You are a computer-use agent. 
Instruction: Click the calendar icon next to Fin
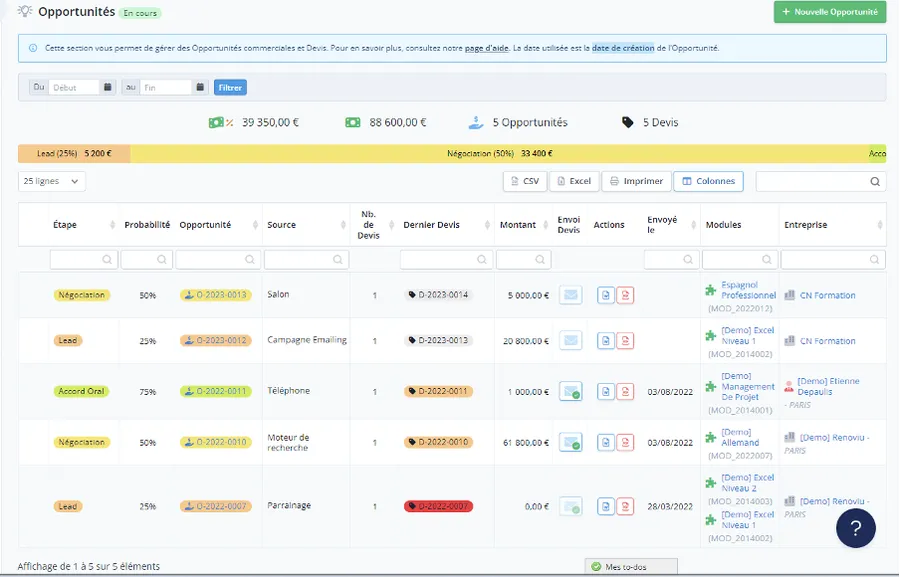click(200, 87)
